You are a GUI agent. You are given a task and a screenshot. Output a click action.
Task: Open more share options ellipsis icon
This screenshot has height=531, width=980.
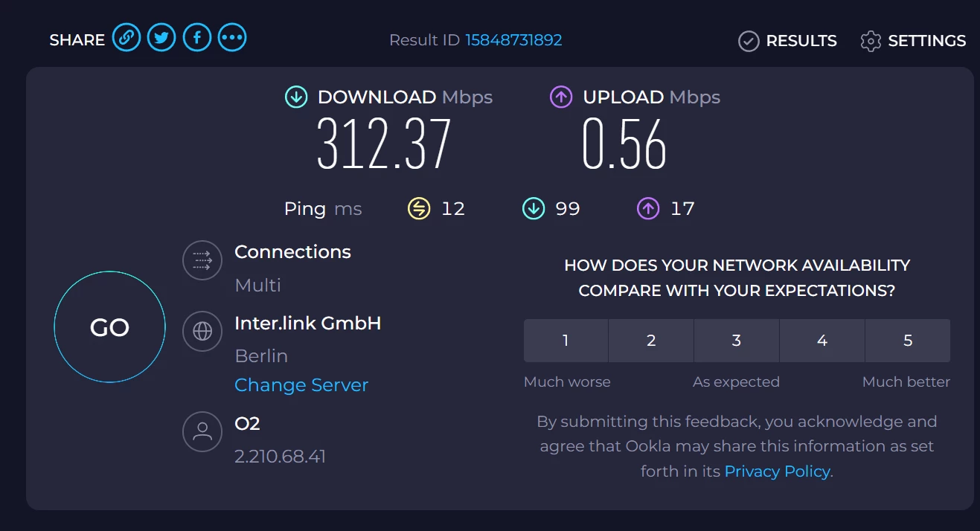232,37
